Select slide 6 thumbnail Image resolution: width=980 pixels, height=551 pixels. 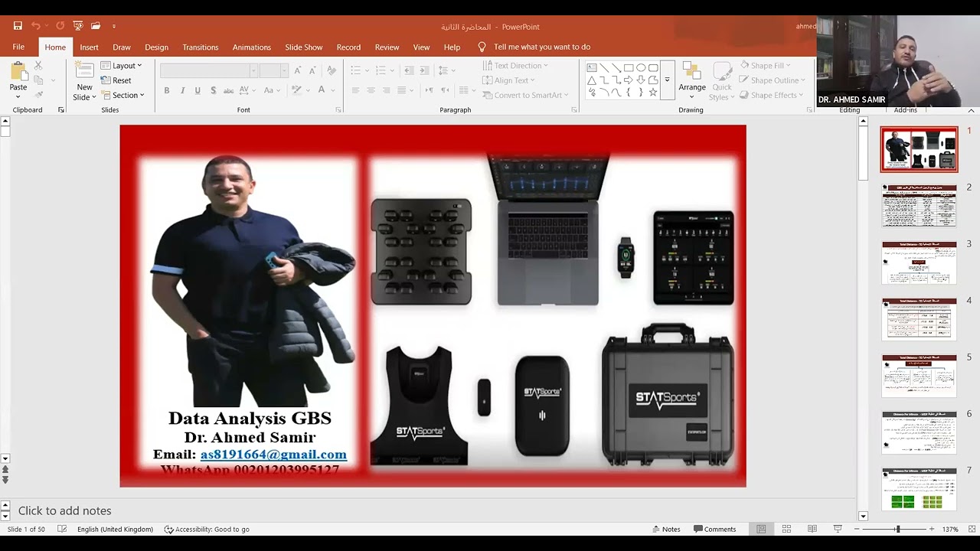(x=919, y=432)
